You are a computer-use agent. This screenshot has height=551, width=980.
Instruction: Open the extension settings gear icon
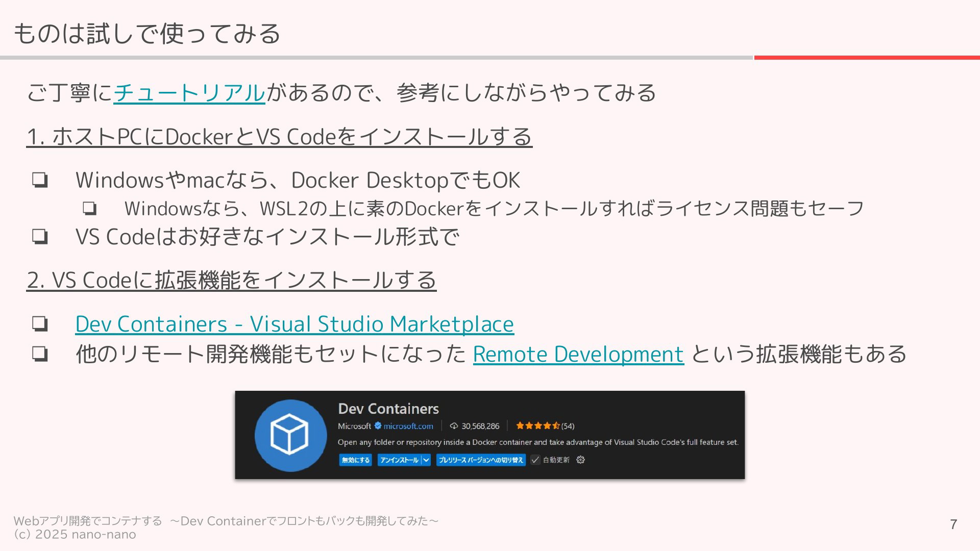pos(580,460)
